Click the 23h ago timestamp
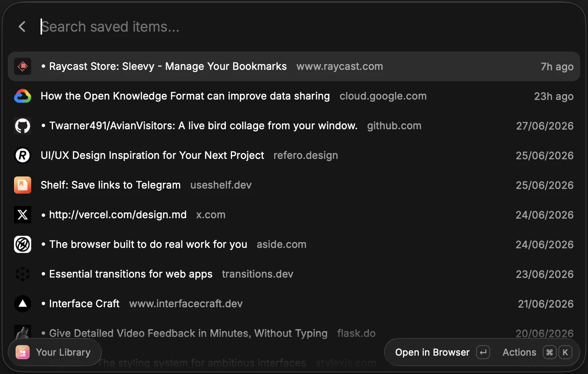This screenshot has height=374, width=588. (x=554, y=96)
